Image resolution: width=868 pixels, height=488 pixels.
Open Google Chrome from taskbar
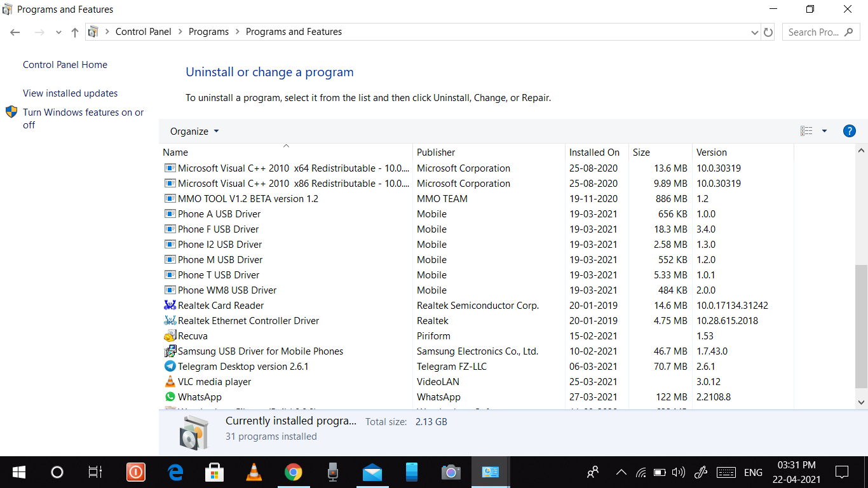[293, 472]
